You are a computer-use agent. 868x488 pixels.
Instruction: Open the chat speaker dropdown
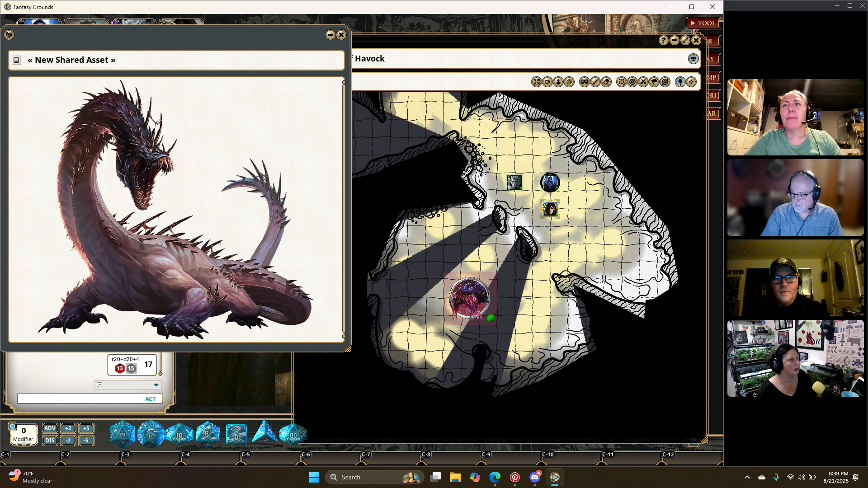point(156,385)
